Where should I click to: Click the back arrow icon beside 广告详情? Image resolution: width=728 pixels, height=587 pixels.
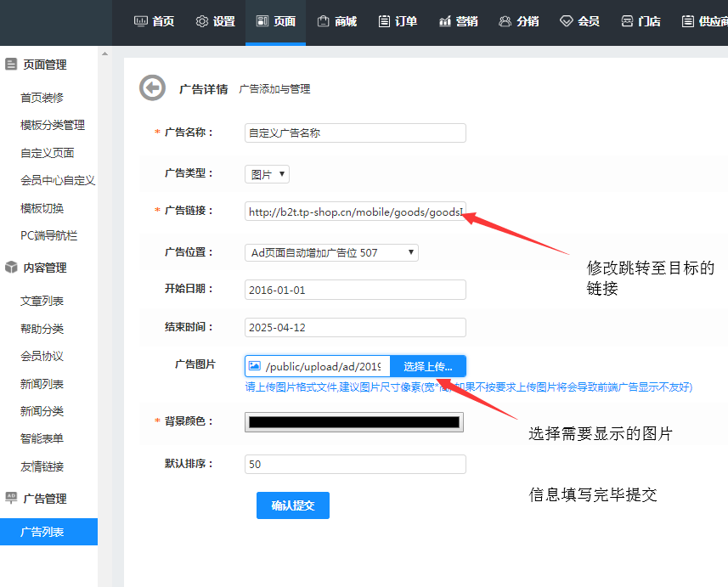[152, 87]
